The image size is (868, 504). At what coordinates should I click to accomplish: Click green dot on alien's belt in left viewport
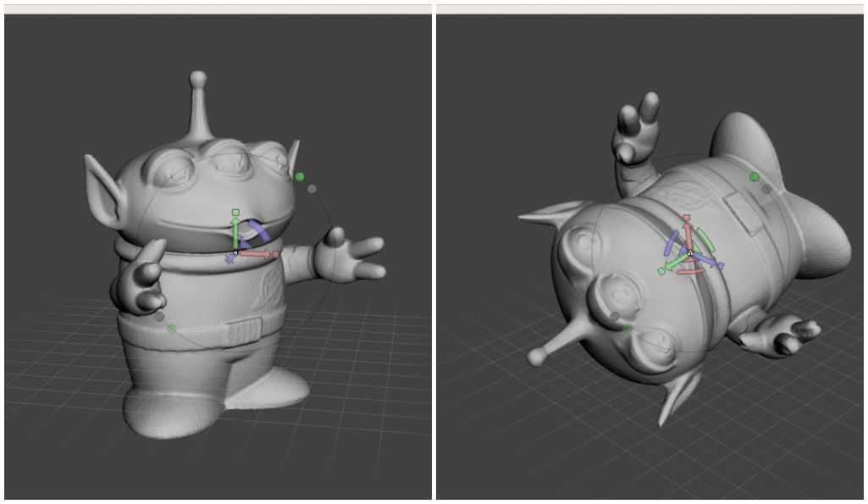point(172,329)
